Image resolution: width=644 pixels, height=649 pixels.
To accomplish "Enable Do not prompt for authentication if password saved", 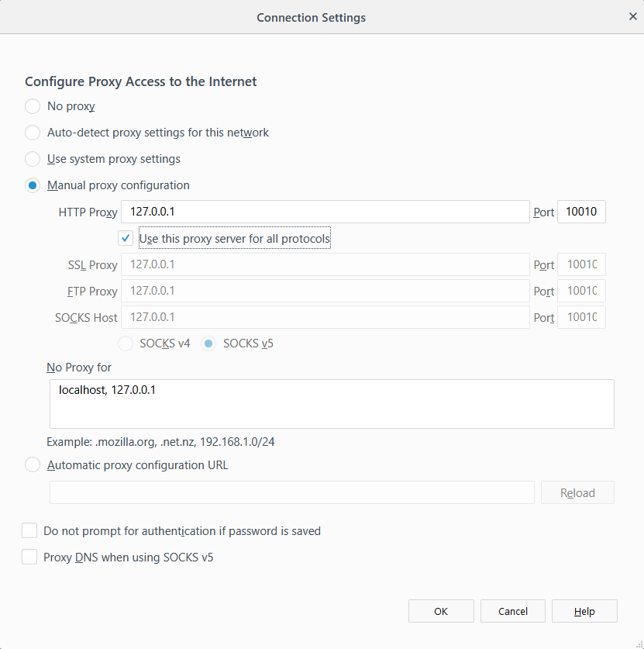I will click(29, 530).
